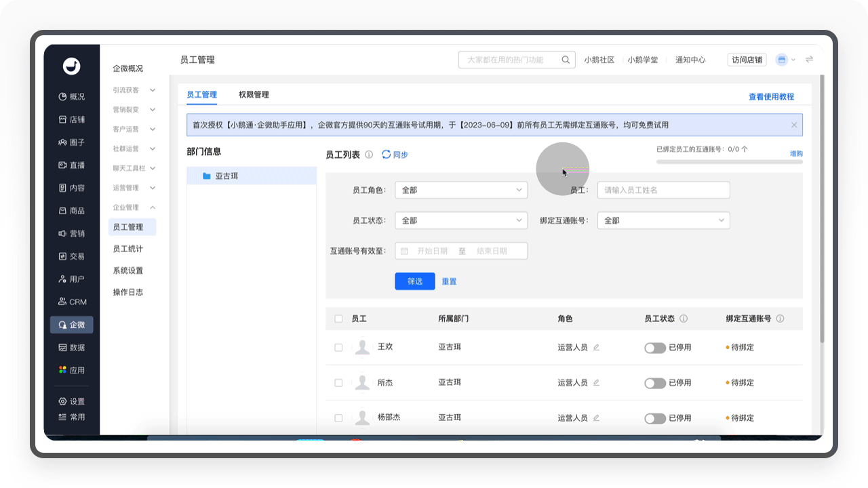Edit the role of 王欢
The height and width of the screenshot is (488, 868).
click(596, 347)
